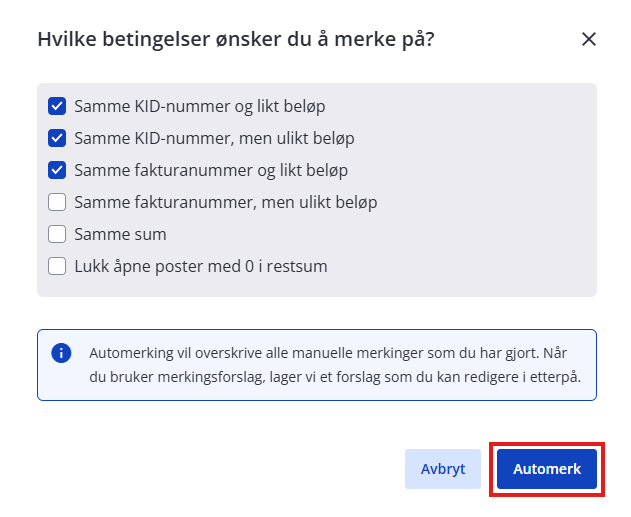The image size is (631, 517).
Task: Click the 'Hvilke betingelser ønsker du' heading
Action: click(236, 39)
